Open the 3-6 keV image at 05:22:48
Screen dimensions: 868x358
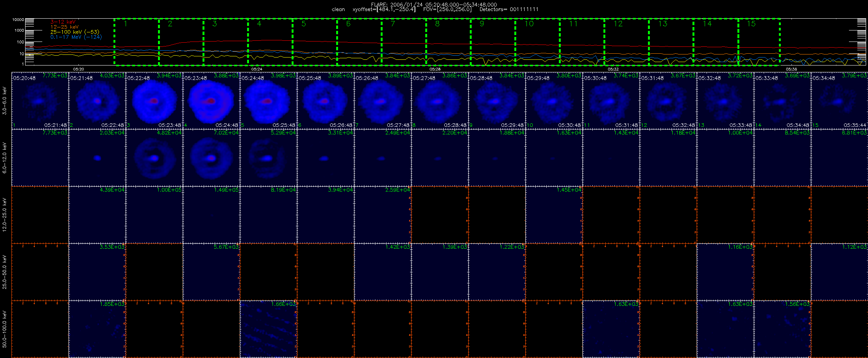[154, 101]
